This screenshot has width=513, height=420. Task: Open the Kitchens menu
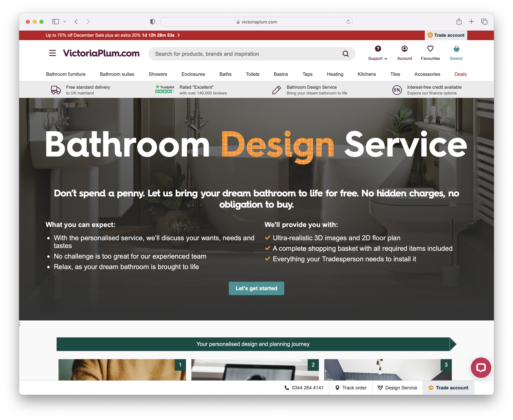tap(366, 74)
